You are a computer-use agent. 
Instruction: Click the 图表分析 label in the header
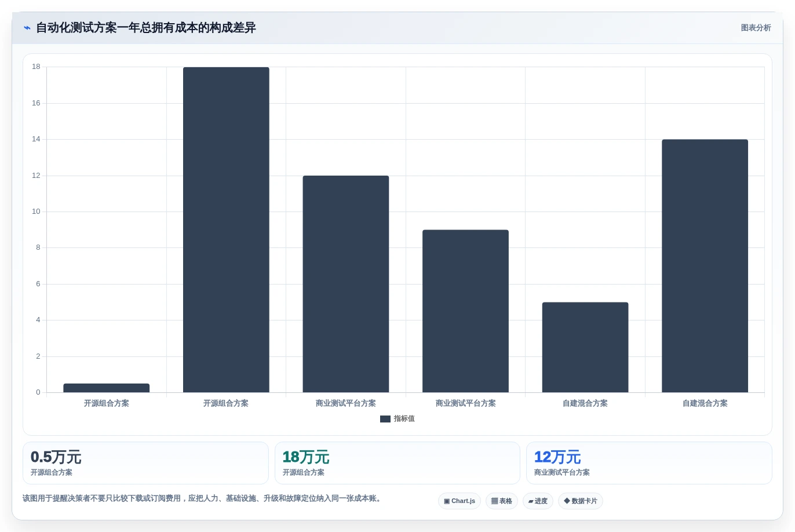(x=756, y=28)
